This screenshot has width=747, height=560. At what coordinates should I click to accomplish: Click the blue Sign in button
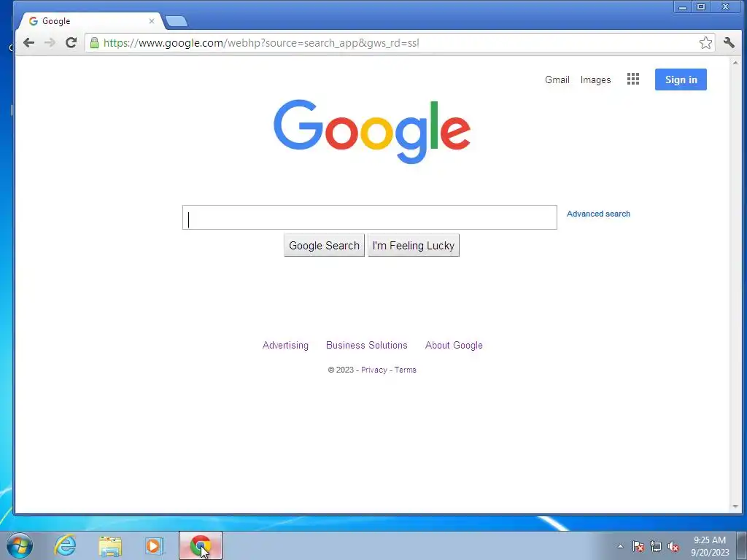click(x=681, y=79)
